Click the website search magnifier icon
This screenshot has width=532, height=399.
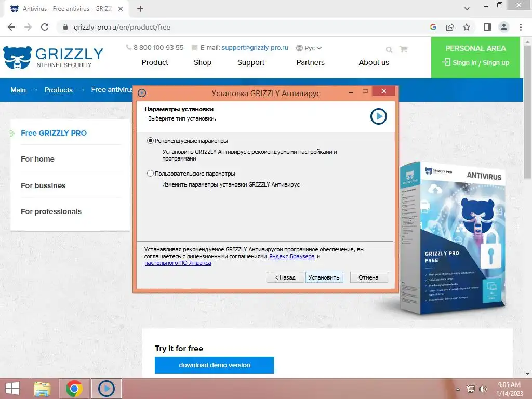(389, 49)
